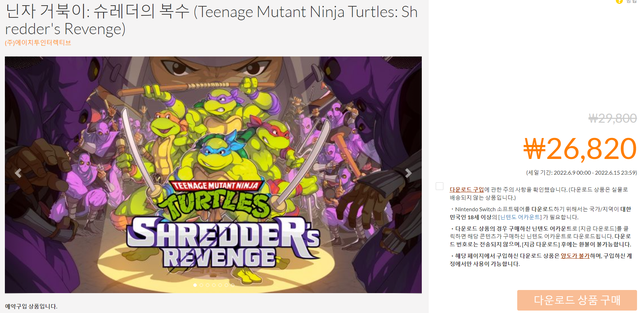
Task: Click the game title heading text
Action: click(211, 20)
